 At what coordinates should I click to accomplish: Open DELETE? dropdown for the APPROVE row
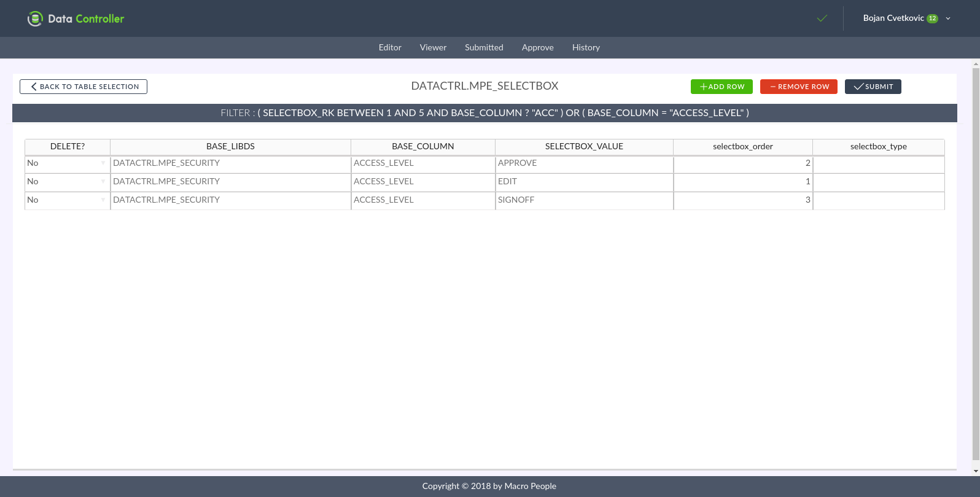click(x=103, y=163)
